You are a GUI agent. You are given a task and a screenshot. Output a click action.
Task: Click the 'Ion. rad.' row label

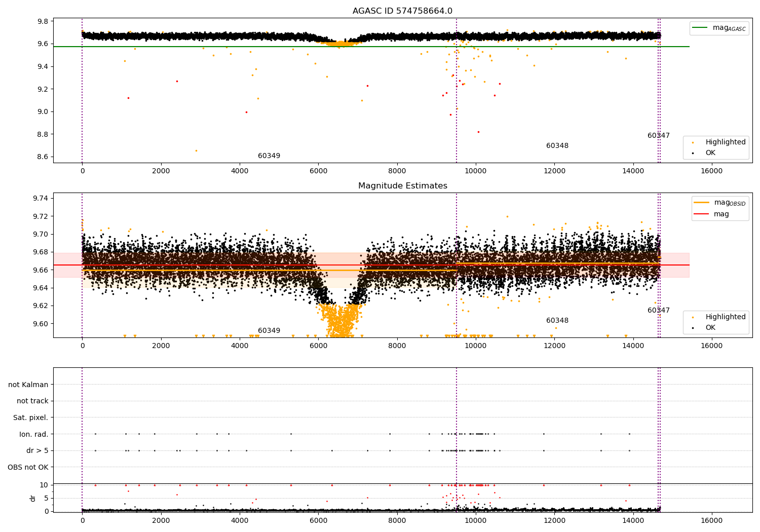point(34,434)
